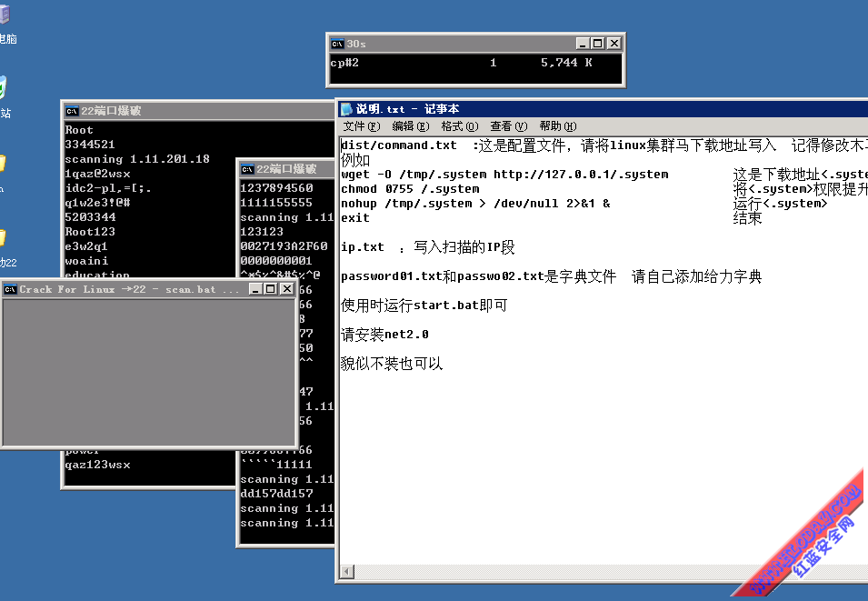Click '5,744 K' value in 30s window
Viewport: 868px width, 601px height.
[566, 63]
